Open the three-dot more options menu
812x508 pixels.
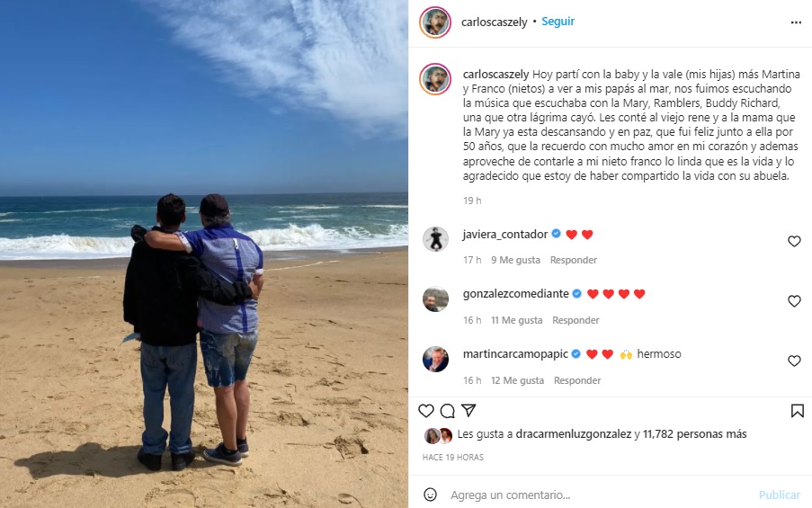point(796,22)
